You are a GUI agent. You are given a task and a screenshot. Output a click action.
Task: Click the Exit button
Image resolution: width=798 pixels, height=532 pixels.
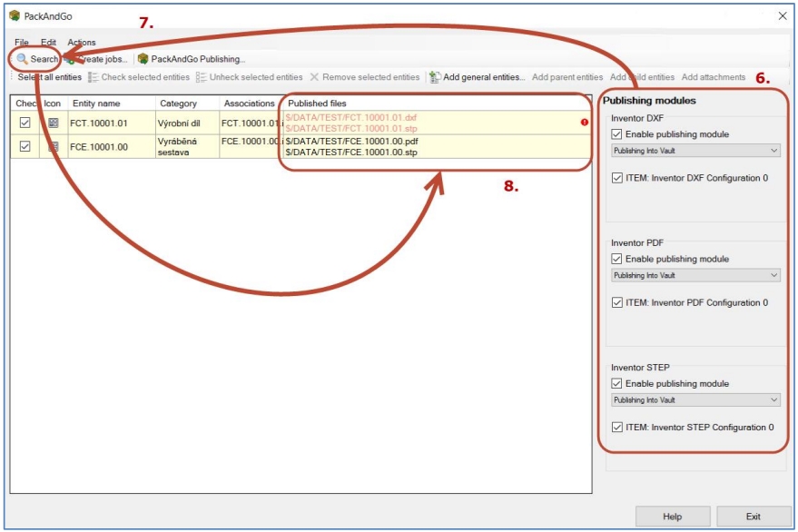pos(754,517)
